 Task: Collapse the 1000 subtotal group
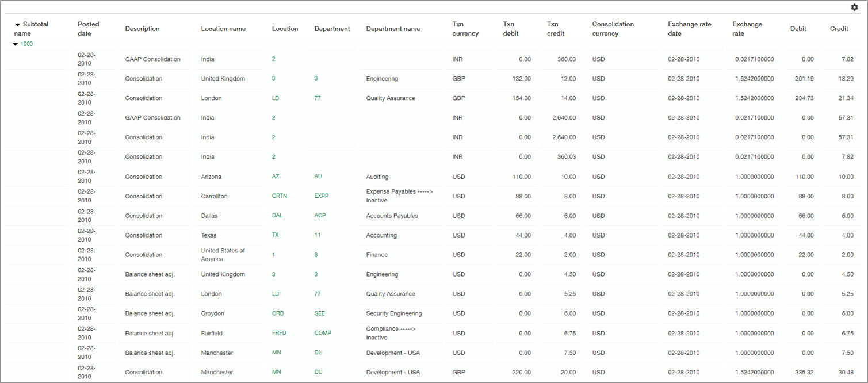click(16, 43)
